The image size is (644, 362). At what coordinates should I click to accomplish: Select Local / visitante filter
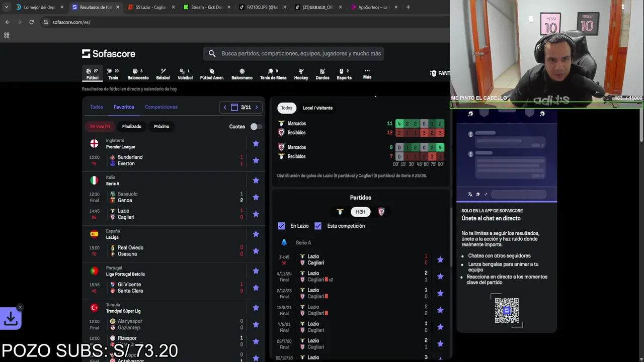317,108
